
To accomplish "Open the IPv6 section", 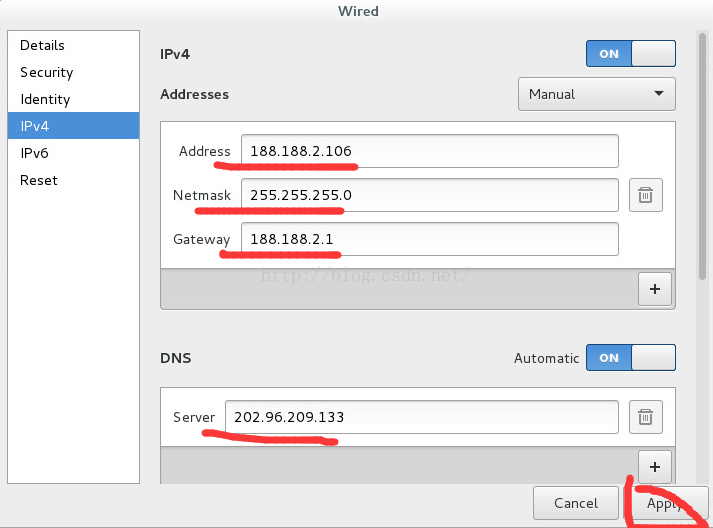I will [74, 153].
